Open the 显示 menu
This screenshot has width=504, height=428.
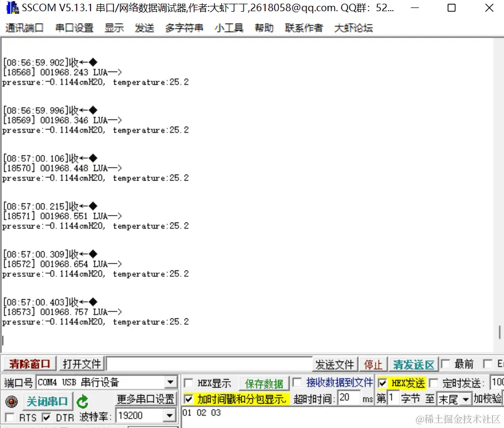(x=114, y=28)
